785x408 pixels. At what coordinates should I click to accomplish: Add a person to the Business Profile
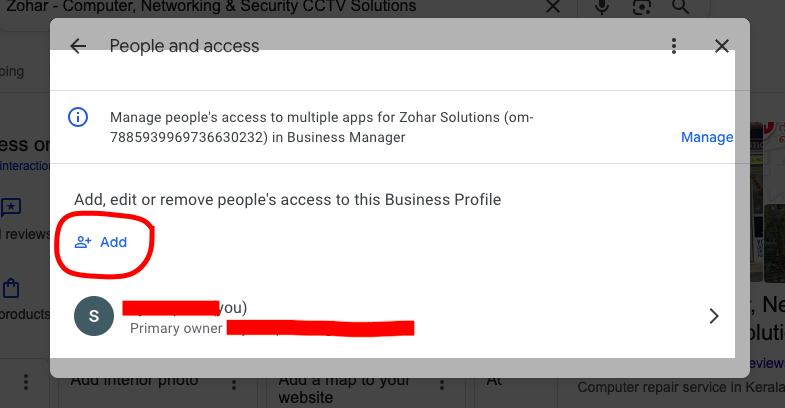[102, 242]
